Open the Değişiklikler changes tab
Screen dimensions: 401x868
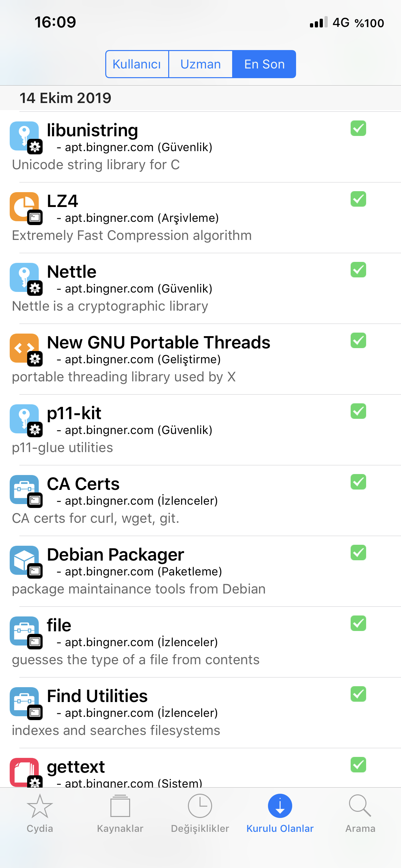click(200, 813)
